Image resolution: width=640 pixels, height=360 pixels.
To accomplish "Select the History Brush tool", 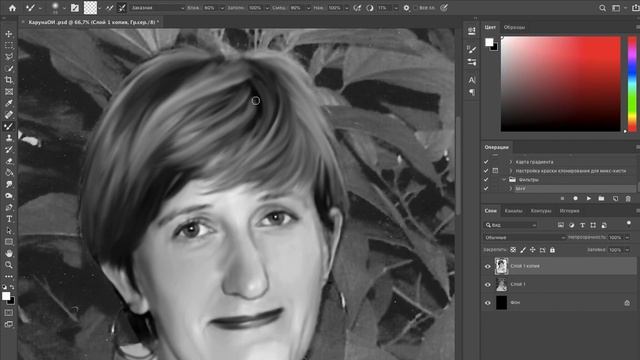I will click(x=9, y=149).
